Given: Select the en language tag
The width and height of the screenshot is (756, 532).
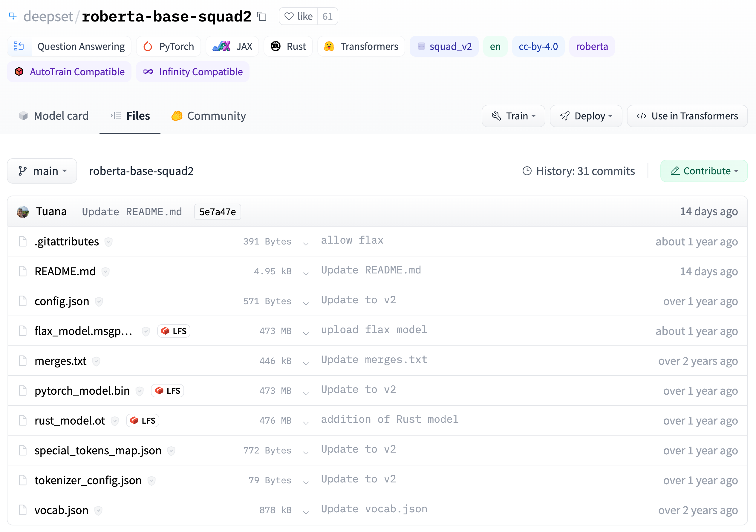Looking at the screenshot, I should pyautogui.click(x=495, y=46).
